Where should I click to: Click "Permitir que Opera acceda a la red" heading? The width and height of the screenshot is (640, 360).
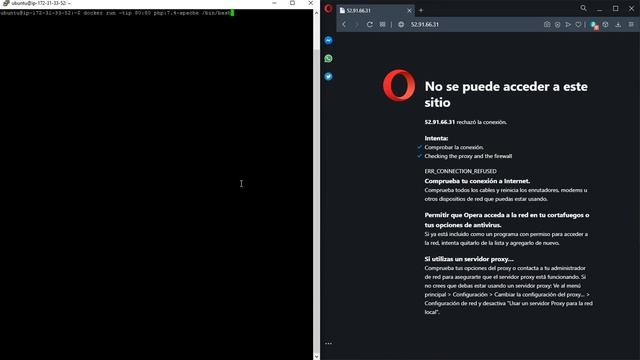click(x=507, y=220)
